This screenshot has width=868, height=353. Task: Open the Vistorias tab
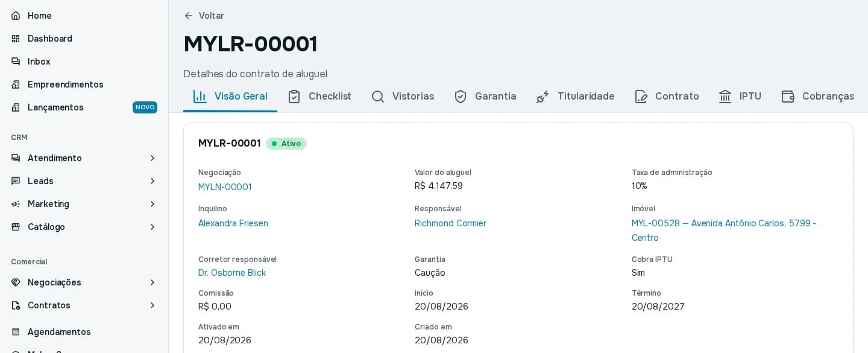pos(403,97)
